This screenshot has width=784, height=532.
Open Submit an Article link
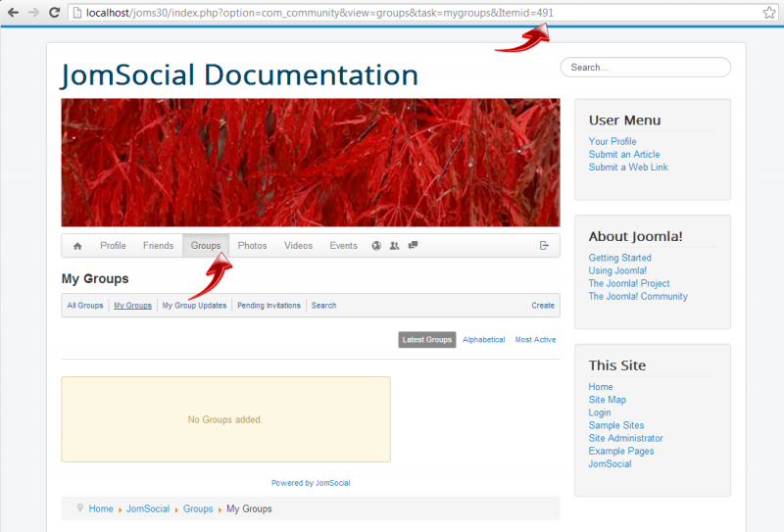(x=624, y=155)
